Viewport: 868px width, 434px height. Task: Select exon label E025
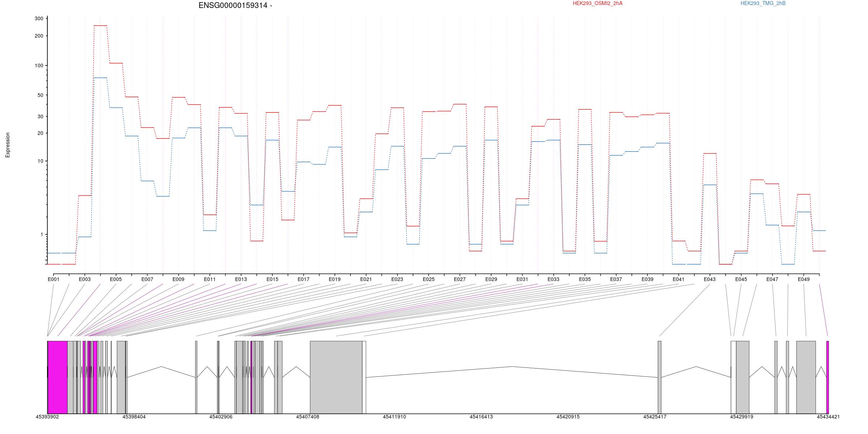click(429, 279)
